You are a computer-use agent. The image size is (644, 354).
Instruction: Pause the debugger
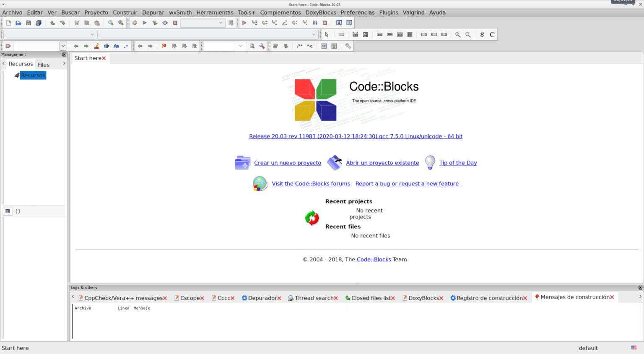(316, 23)
